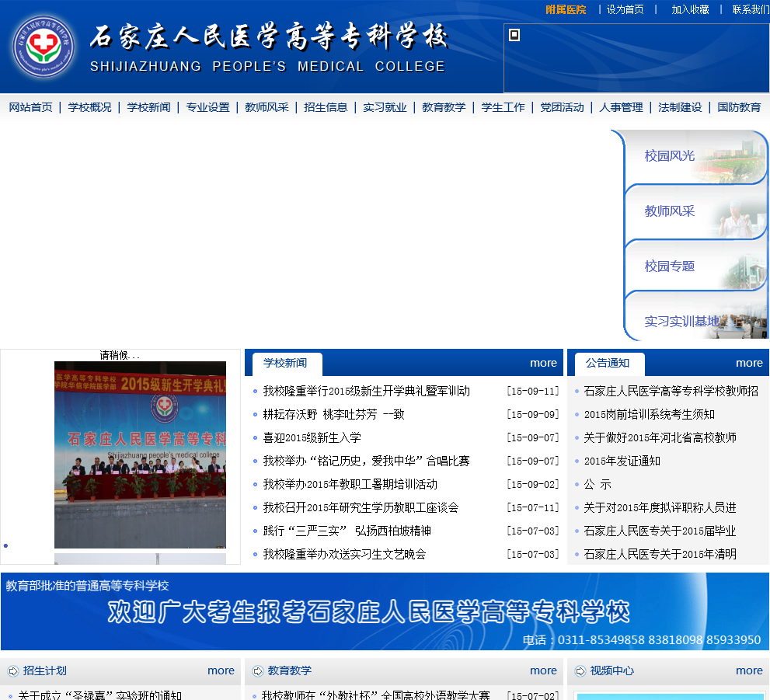
Task: Open notice 石家庄人民医专关于2015年清明
Action: click(x=660, y=554)
